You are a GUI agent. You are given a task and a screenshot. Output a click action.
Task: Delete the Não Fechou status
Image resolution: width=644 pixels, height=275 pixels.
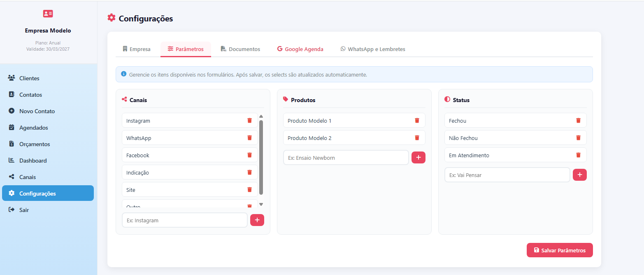click(x=578, y=138)
